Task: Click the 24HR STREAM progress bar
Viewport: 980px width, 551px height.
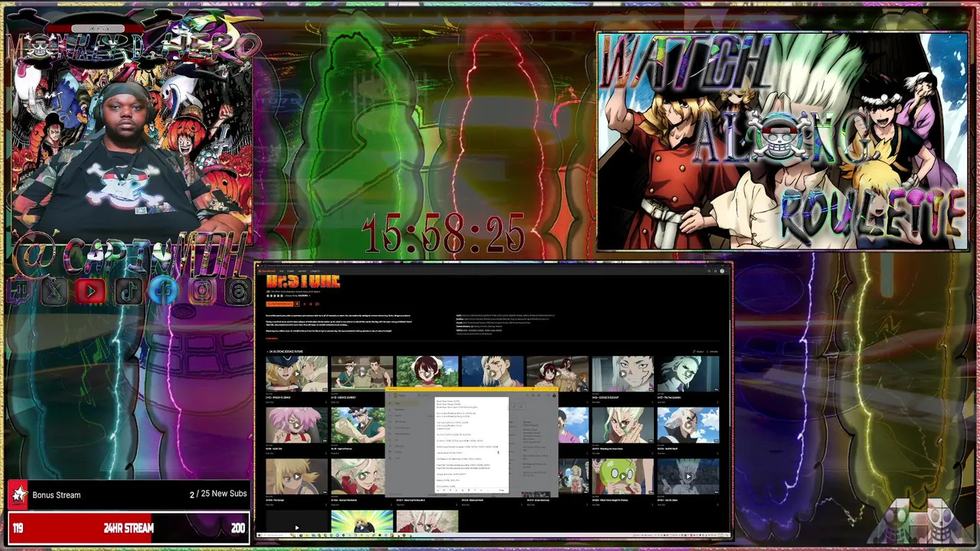Action: [129, 528]
